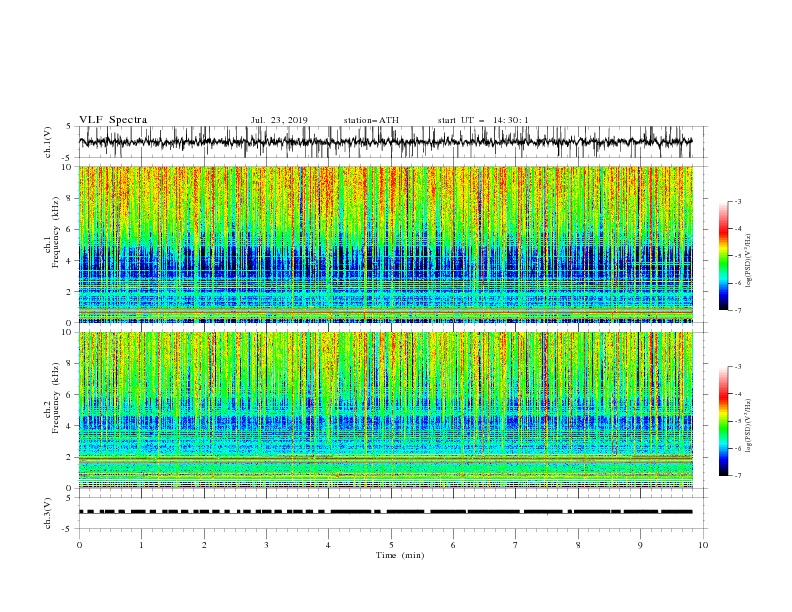Viewport: 792px width, 612px height.
Task: Click the "ch.1(V)" waveform axis label
Action: coord(48,142)
